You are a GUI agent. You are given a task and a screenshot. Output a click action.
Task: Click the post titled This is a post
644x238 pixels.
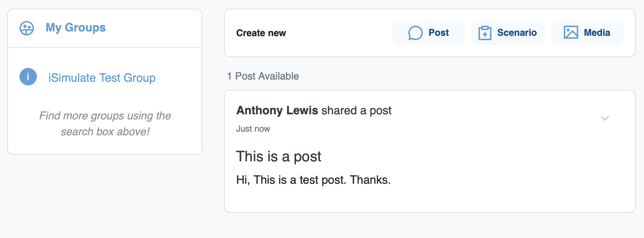tap(279, 156)
